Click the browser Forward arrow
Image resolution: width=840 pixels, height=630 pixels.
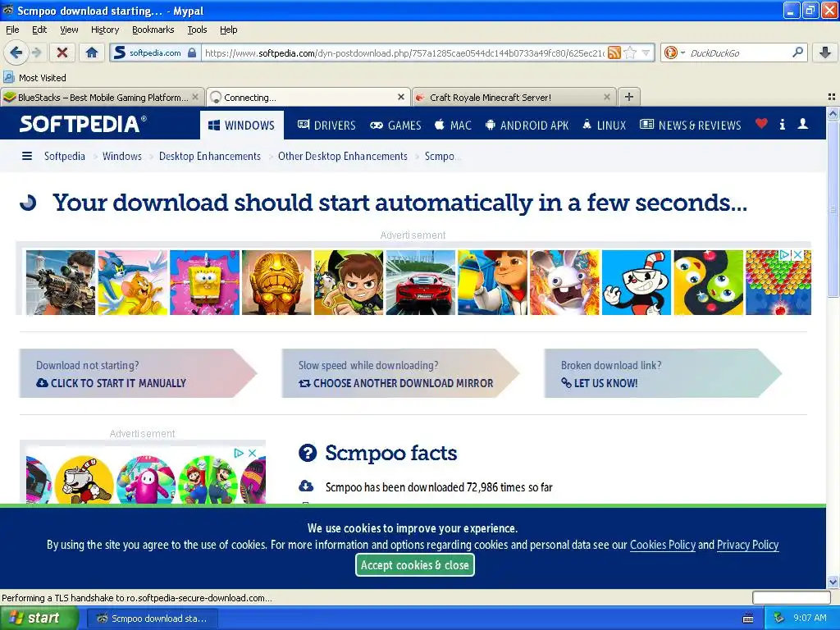coord(36,52)
